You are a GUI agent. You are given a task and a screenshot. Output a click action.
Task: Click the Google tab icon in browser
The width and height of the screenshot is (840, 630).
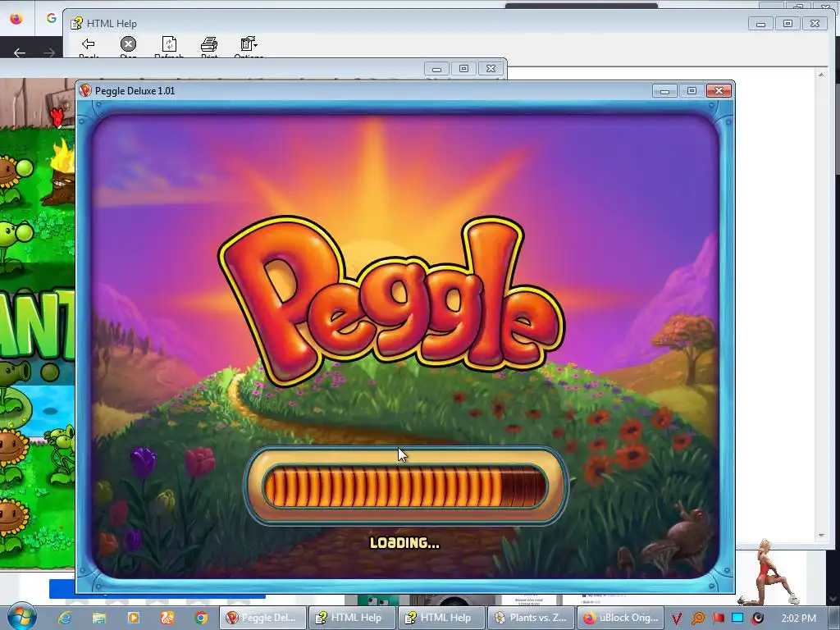click(x=52, y=18)
